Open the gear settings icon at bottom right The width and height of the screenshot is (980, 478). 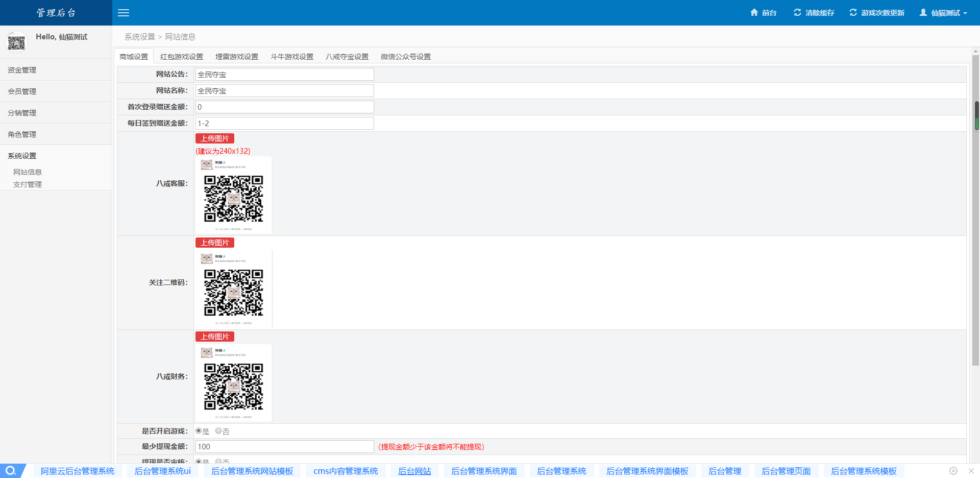click(953, 471)
